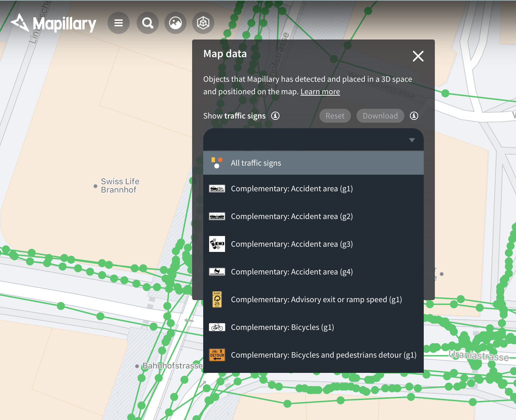Click the ramp speed 25 sign icon

pos(217,299)
